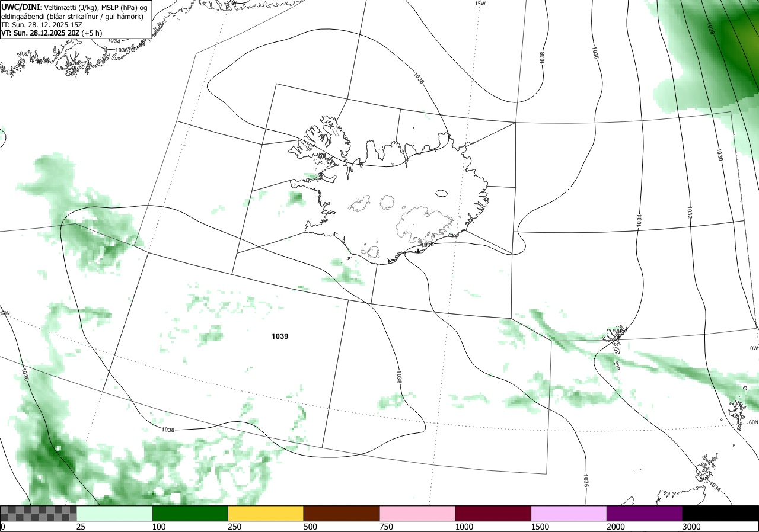Click 'eldingaábendi (bláar strikalínur / gul hámörk)' text

coord(72,17)
